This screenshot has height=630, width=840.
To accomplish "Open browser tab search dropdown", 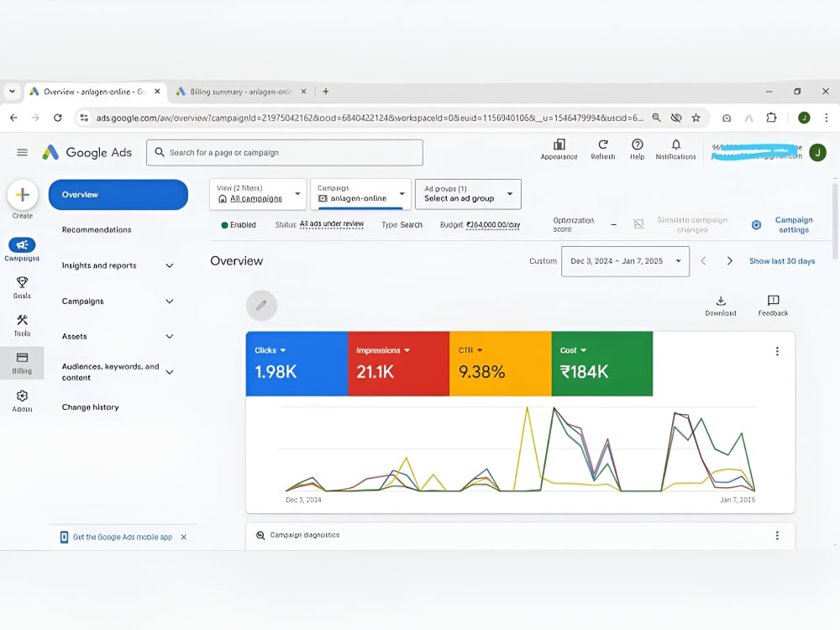I will point(12,92).
